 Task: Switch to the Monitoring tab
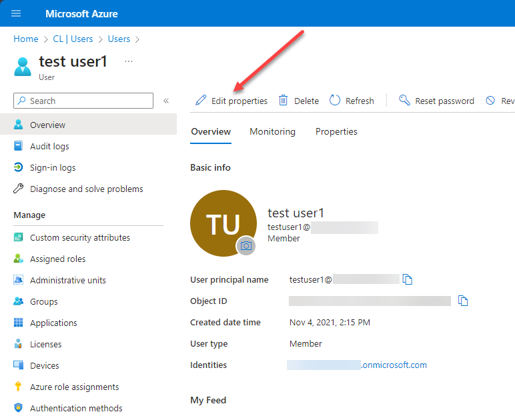pyautogui.click(x=273, y=131)
